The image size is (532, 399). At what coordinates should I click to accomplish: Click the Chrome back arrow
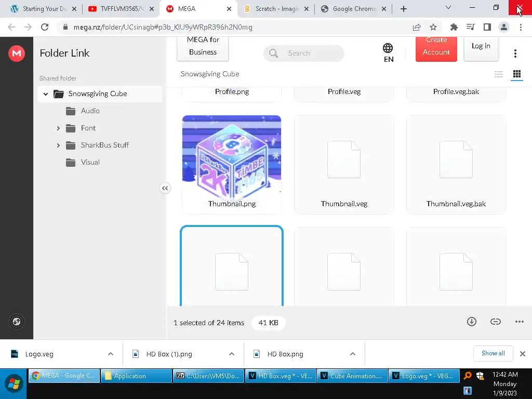pyautogui.click(x=11, y=27)
